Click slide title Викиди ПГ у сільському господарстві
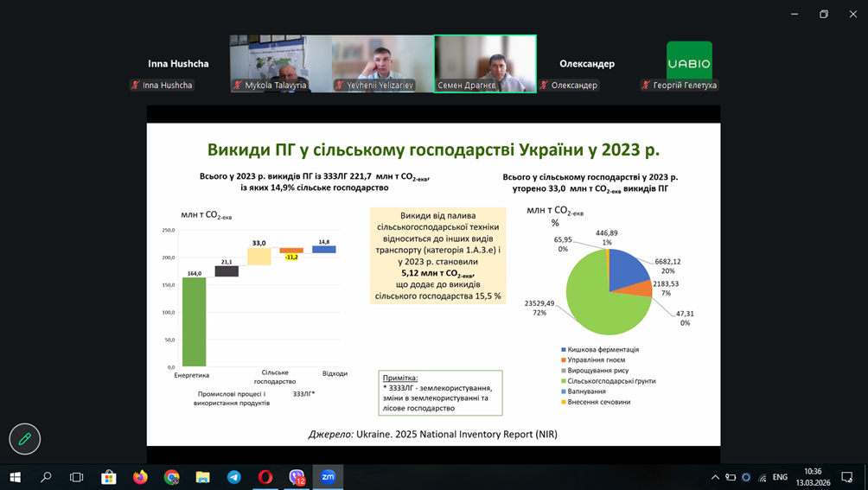This screenshot has height=490, width=868. click(x=433, y=150)
